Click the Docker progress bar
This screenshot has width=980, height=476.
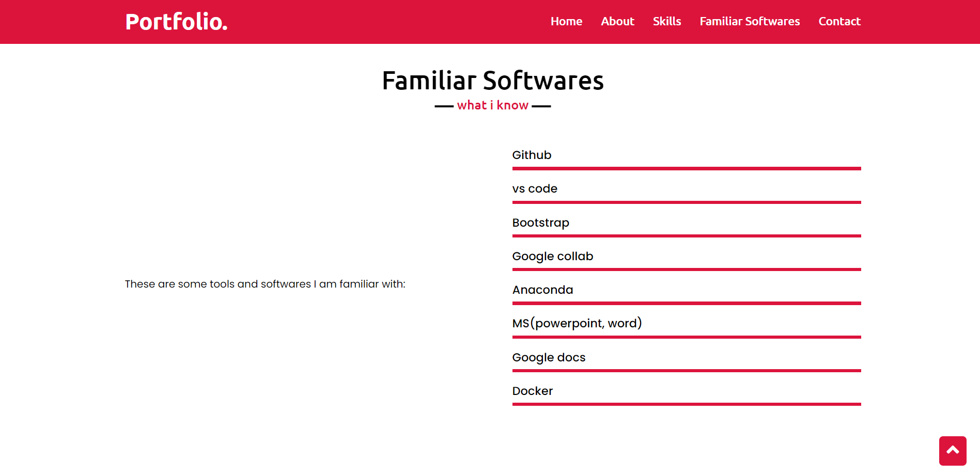tap(687, 404)
